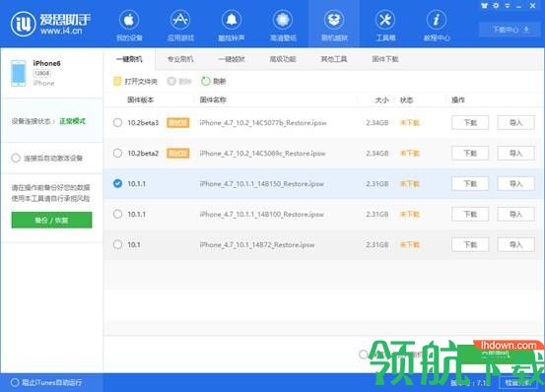Import firmware for the 10.1.1 14B150 row

(x=515, y=183)
